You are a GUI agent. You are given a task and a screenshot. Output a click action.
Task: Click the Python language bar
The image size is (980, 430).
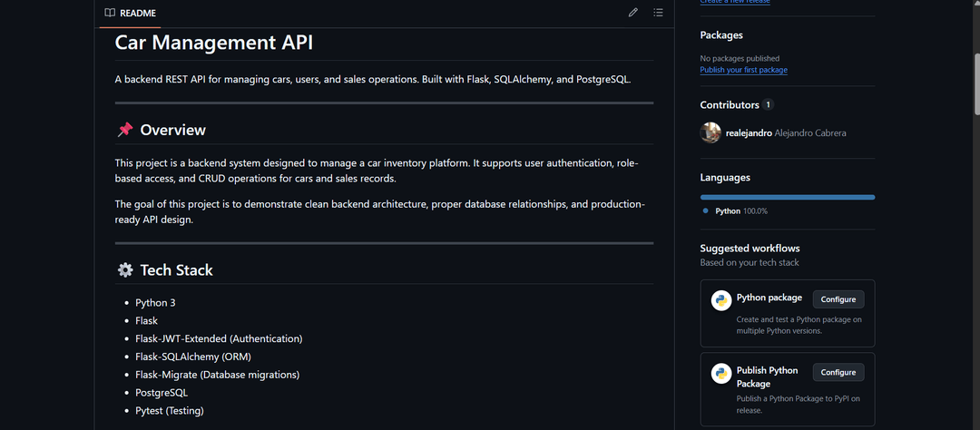pos(788,198)
